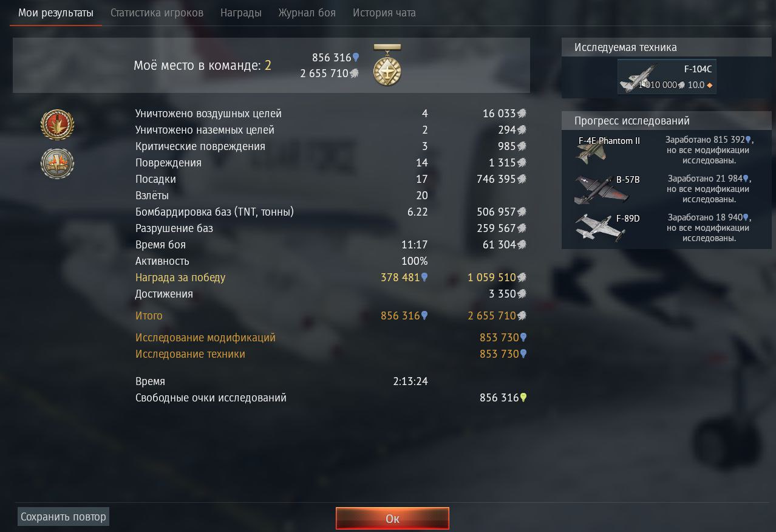The height and width of the screenshot is (532, 776).
Task: Open the История чата tab
Action: pos(384,13)
